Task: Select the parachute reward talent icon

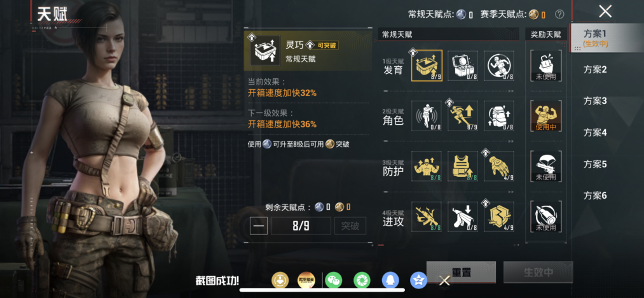Action: [546, 166]
